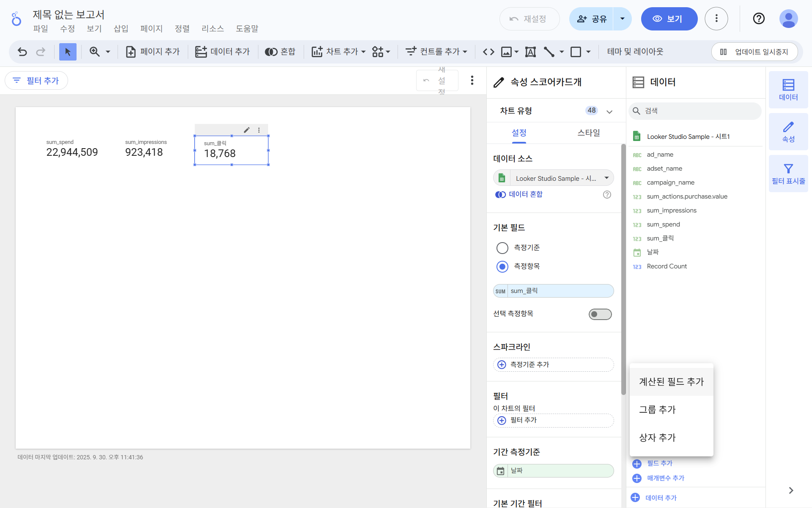The width and height of the screenshot is (812, 508).
Task: Select the text box tool
Action: click(x=530, y=52)
